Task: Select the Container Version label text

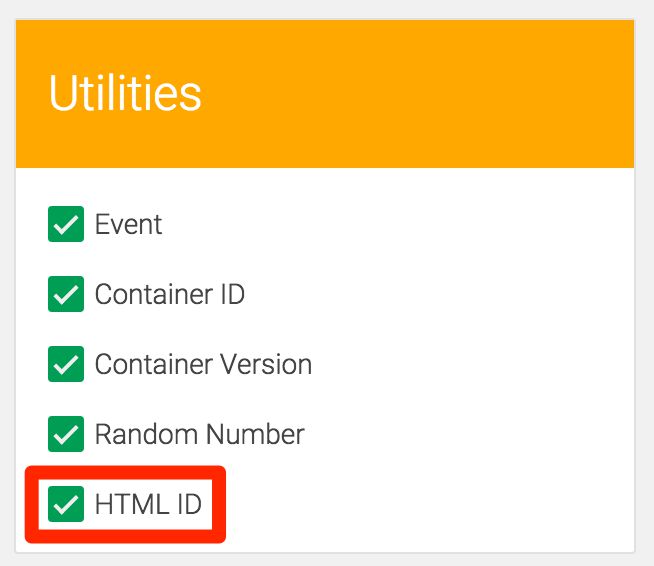Action: click(204, 365)
